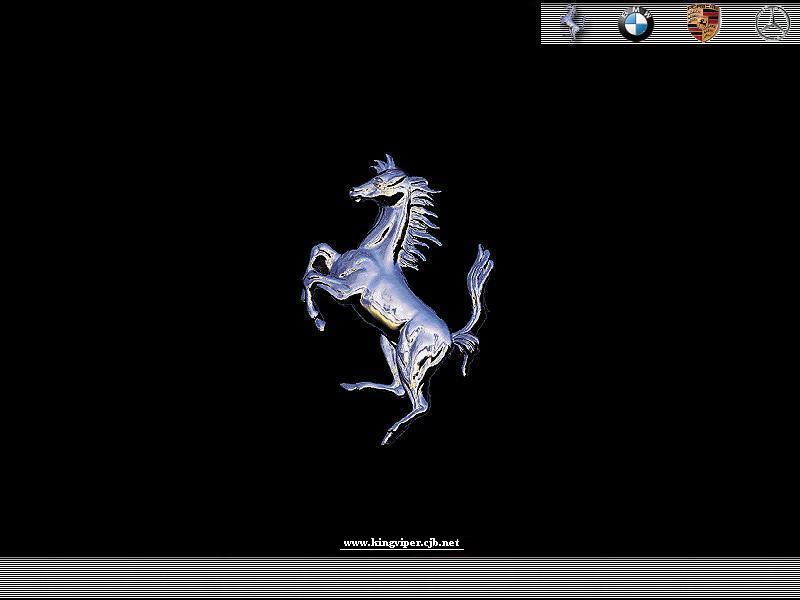Click the raised tail of the large horse
Image resolution: width=800 pixels, height=600 pixels.
[x=473, y=306]
